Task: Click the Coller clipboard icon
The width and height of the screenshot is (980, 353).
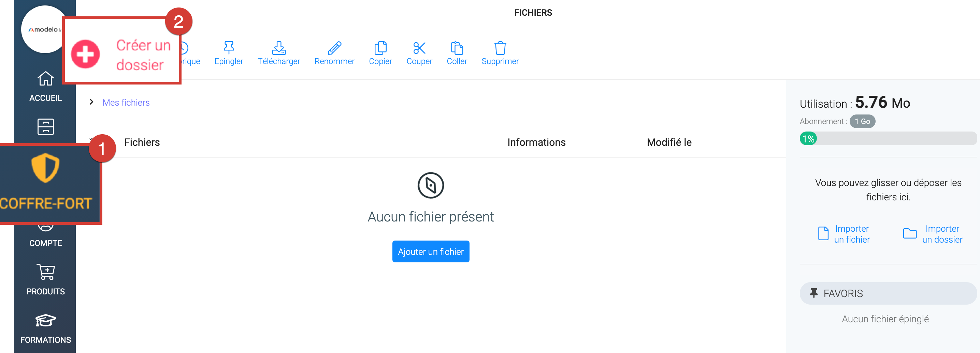Action: coord(457,48)
